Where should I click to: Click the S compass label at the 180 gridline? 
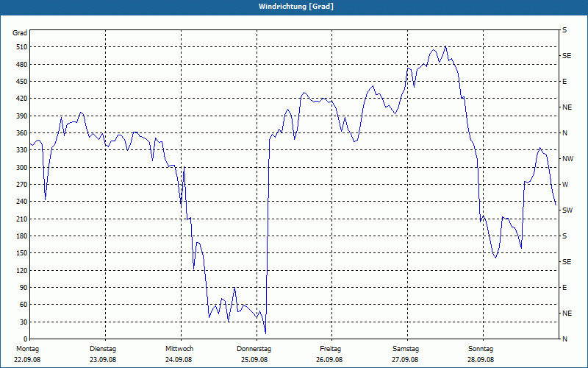564,236
